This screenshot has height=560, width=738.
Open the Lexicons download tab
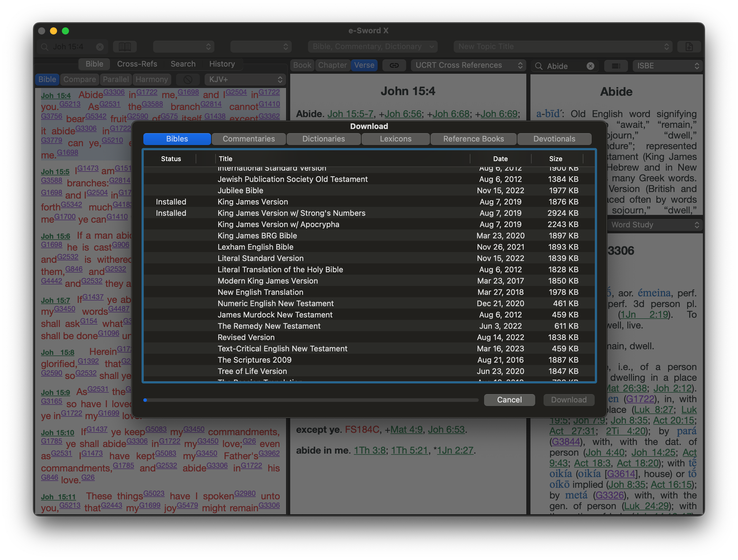(395, 139)
